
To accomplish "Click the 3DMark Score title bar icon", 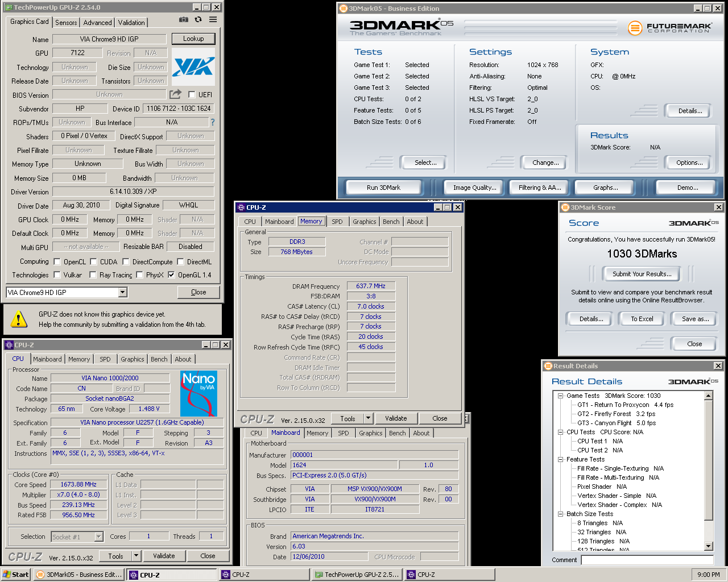I will click(x=565, y=207).
